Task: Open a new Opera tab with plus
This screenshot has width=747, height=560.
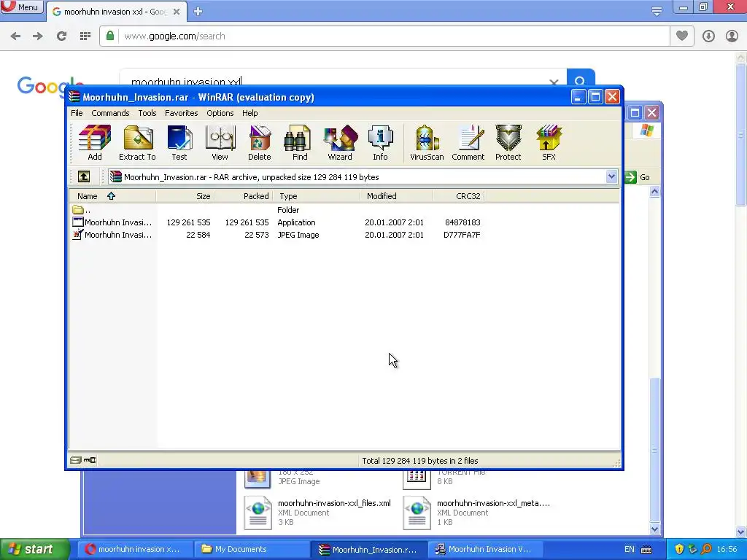Action: tap(198, 12)
